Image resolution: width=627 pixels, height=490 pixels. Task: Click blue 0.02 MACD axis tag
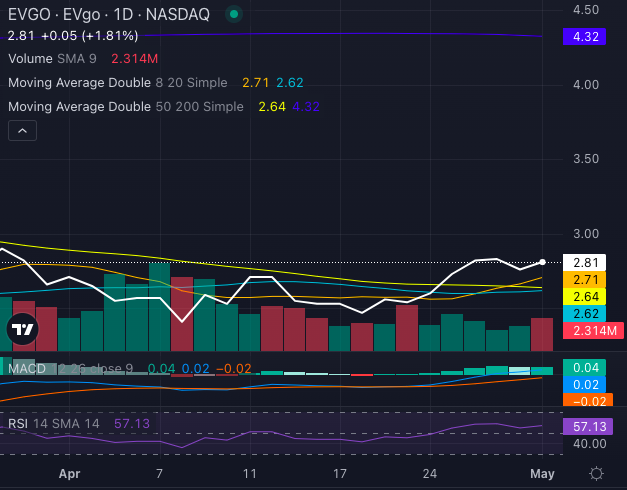click(584, 385)
